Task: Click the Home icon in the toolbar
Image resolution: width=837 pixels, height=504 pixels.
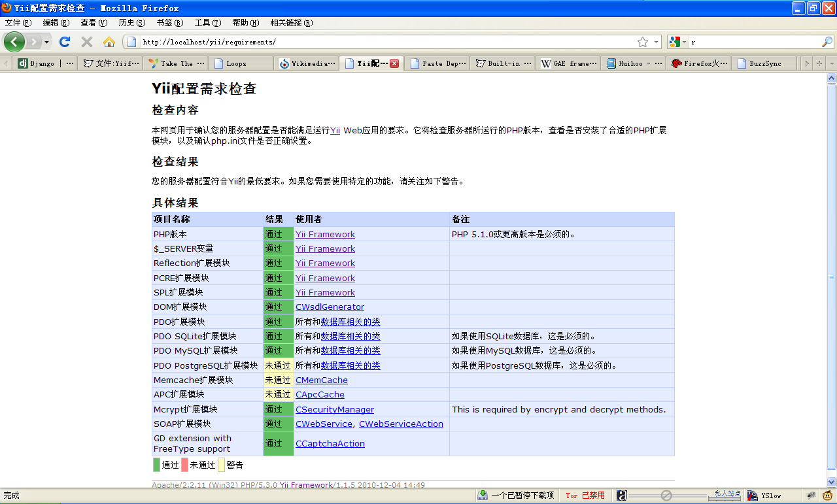Action: click(x=109, y=42)
